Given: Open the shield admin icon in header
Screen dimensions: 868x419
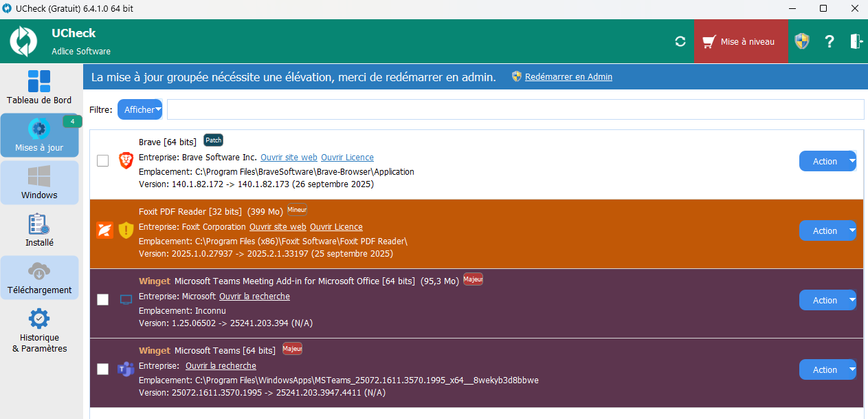Looking at the screenshot, I should click(x=801, y=41).
